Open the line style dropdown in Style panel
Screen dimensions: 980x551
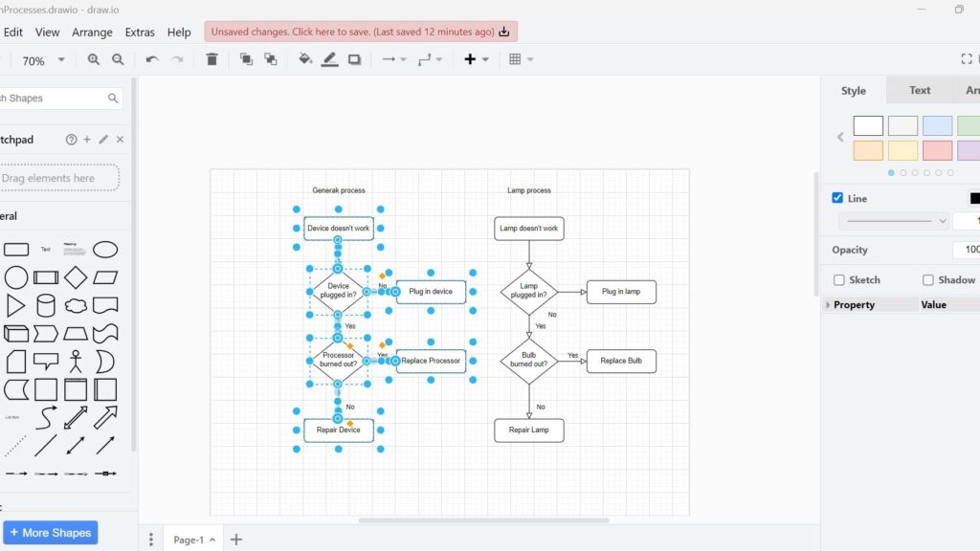pos(892,220)
